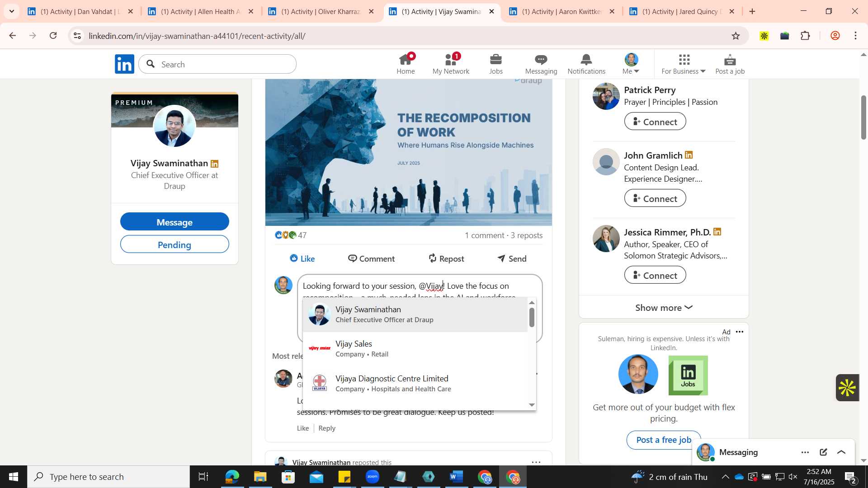Connect with Patrick Perry
The height and width of the screenshot is (488, 868).
click(x=655, y=122)
